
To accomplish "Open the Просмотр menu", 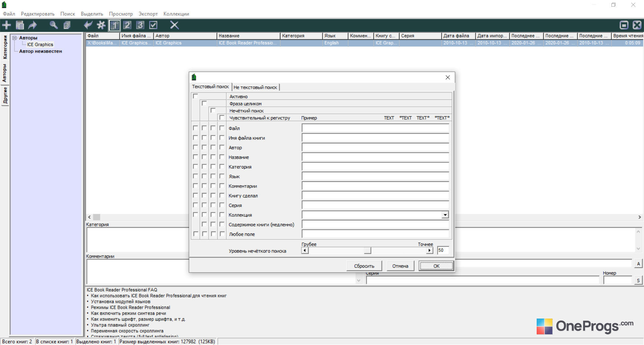I will pos(121,14).
